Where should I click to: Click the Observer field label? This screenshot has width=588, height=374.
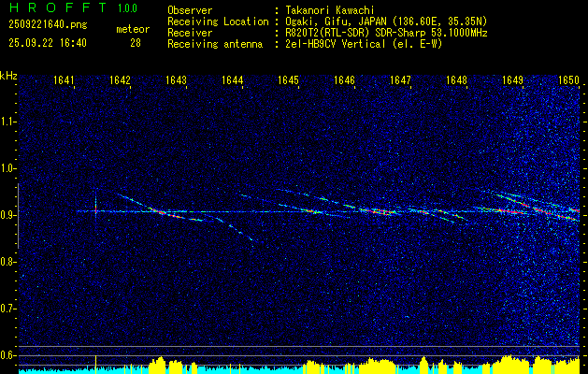[190, 10]
